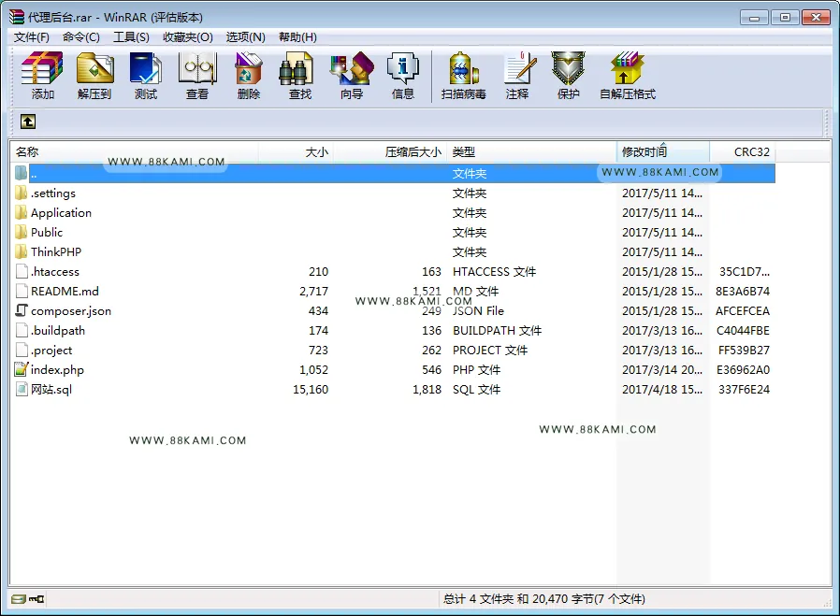Viewport: 840px width, 616px height.
Task: Click the Public folder icon
Action: (21, 232)
